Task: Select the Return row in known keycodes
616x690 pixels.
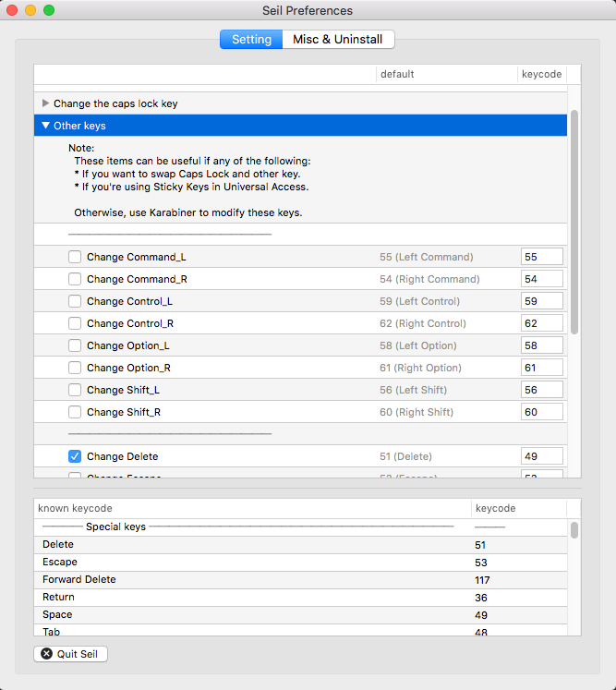Action: (x=300, y=598)
